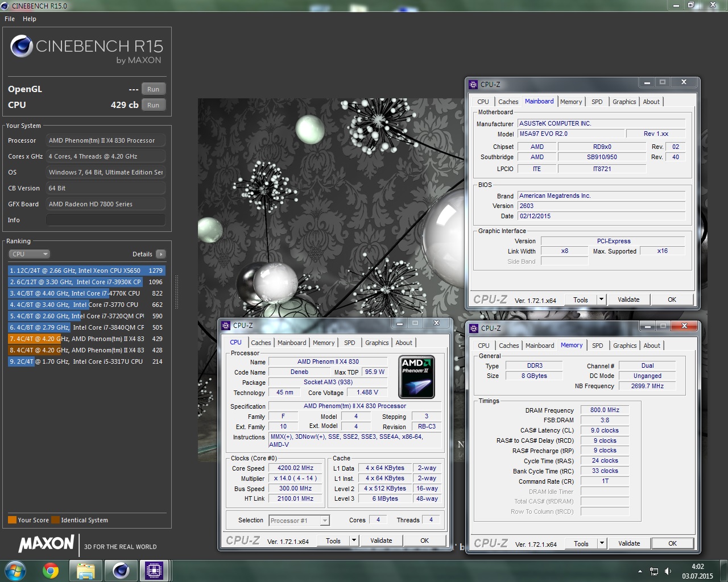Click Southbridge value SB910/950
Image resolution: width=728 pixels, height=582 pixels.
(x=602, y=157)
